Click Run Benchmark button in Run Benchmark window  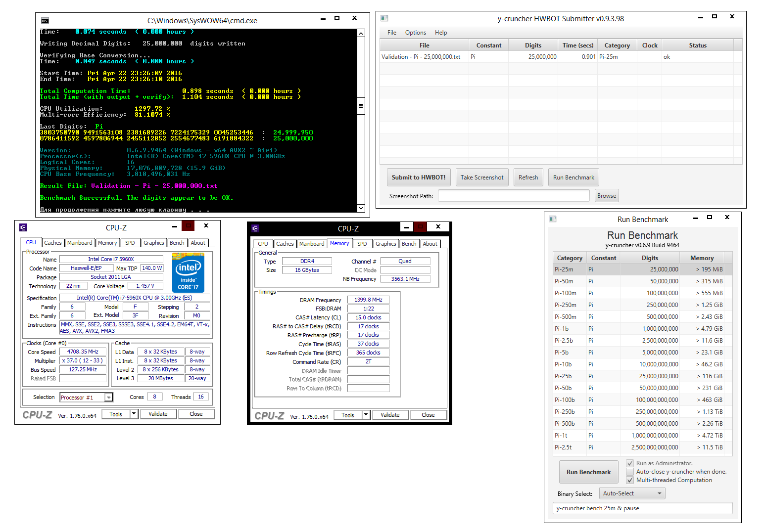(588, 472)
